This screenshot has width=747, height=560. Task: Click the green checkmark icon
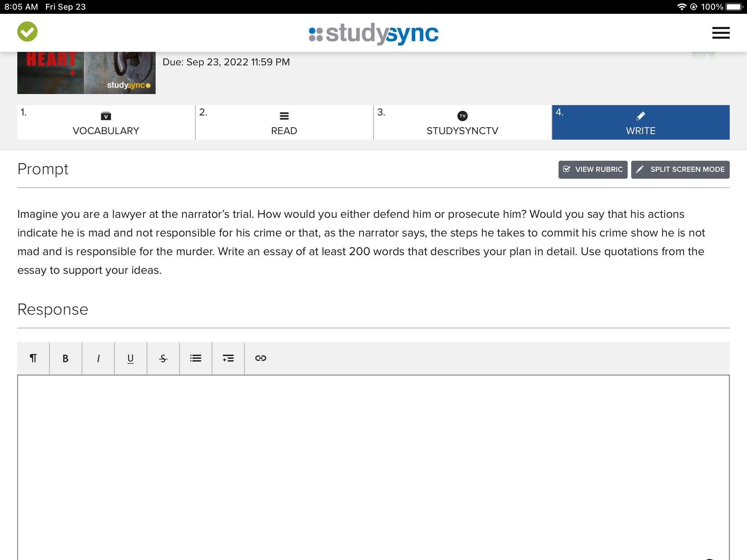point(27,32)
